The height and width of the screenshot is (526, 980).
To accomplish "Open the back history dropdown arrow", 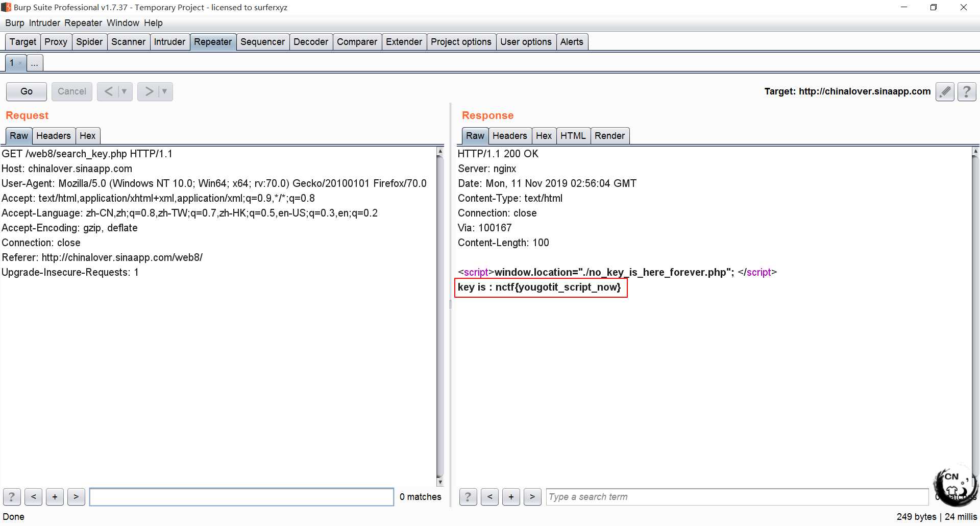I will (x=124, y=91).
